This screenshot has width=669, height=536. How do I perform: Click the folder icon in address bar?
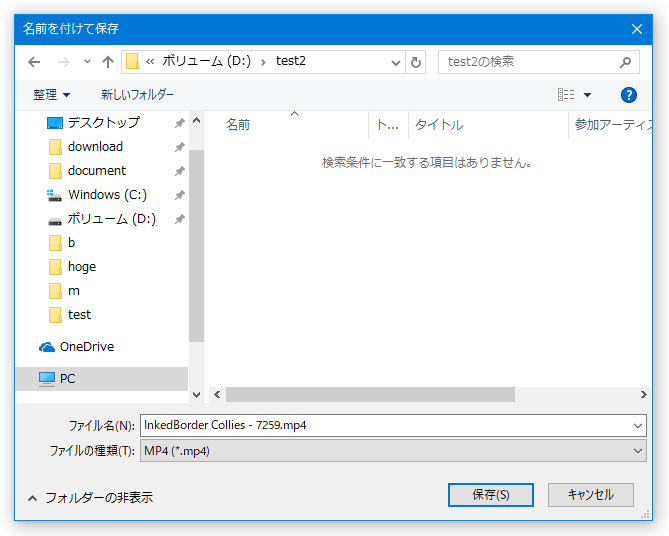pyautogui.click(x=133, y=61)
